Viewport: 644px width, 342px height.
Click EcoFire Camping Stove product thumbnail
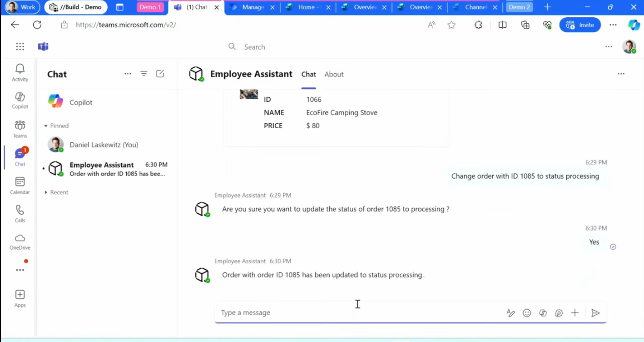point(249,94)
